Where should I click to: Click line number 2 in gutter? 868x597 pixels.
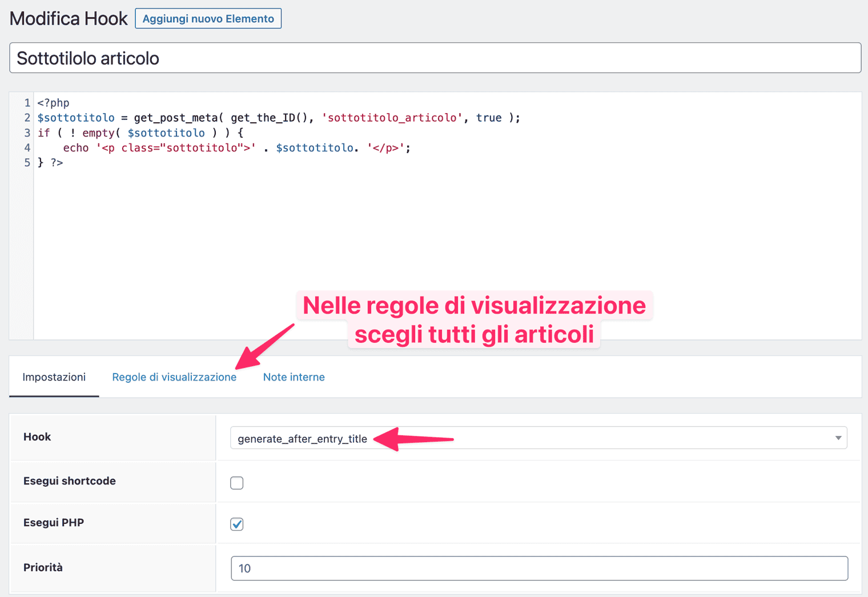click(27, 118)
